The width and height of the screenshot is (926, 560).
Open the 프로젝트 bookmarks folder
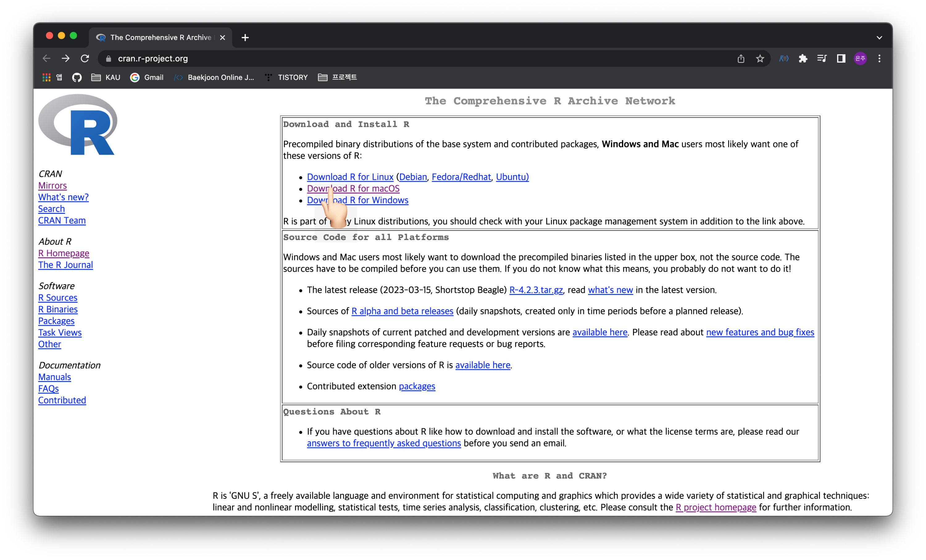click(x=337, y=77)
